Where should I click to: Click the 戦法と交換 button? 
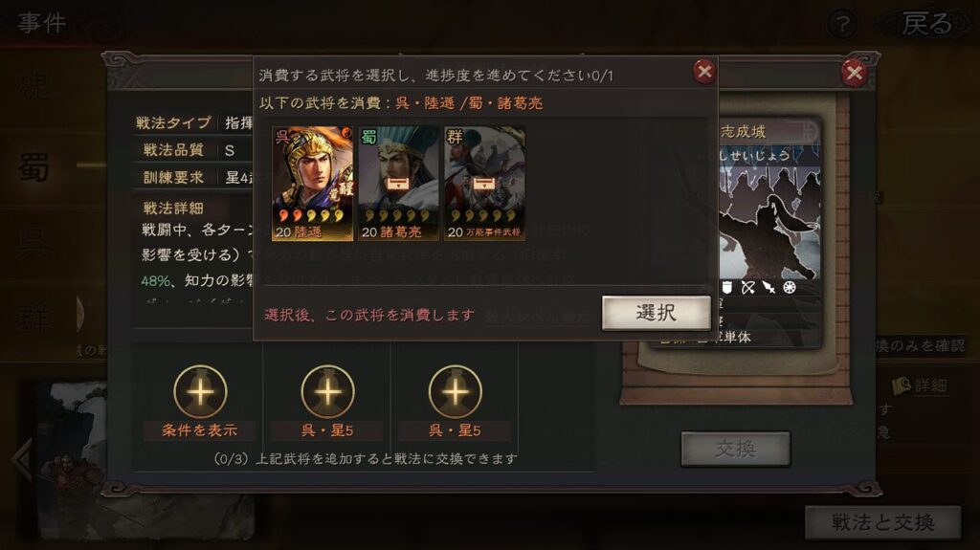pos(883,522)
